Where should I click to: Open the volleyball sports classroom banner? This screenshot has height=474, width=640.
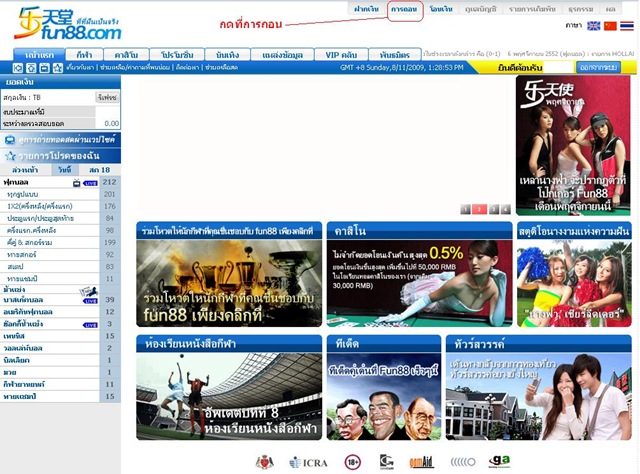(229, 387)
